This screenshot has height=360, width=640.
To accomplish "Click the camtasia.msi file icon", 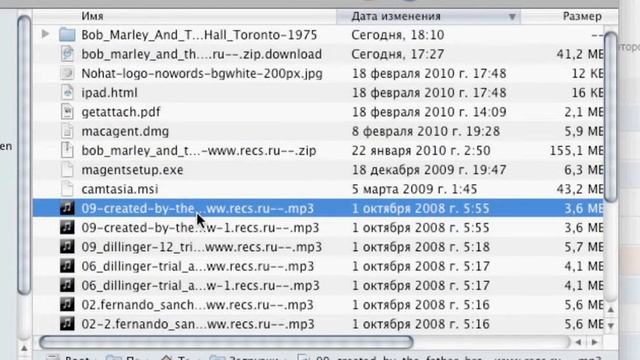I will pos(67,189).
